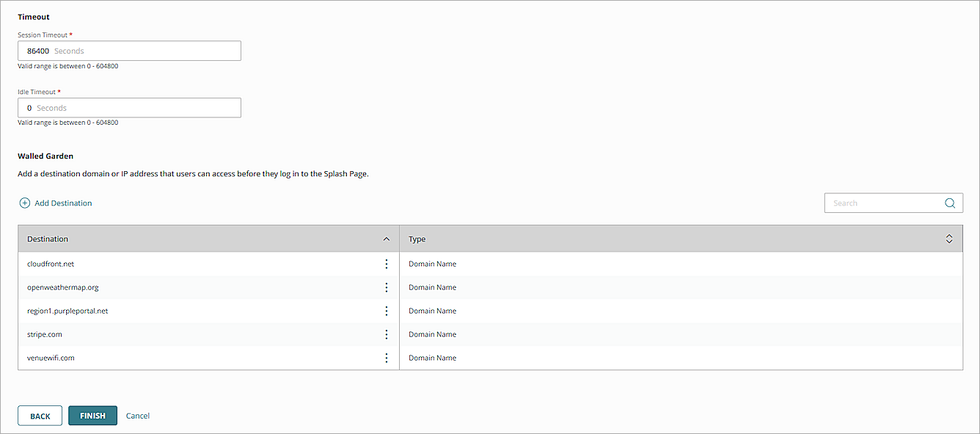Click the FINISH button
The width and height of the screenshot is (980, 434).
[92, 415]
